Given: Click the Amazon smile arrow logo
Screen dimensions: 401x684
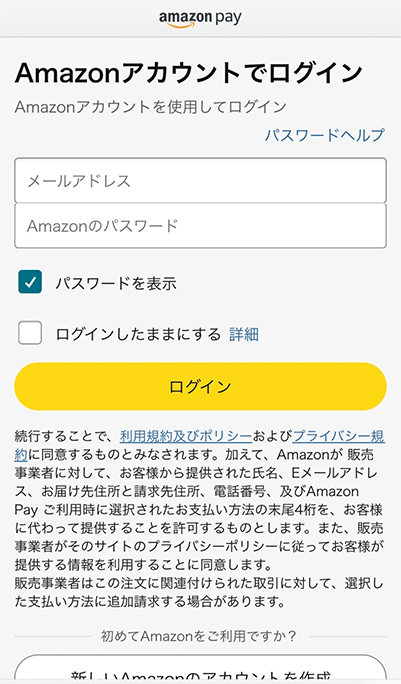Looking at the screenshot, I should (180, 25).
